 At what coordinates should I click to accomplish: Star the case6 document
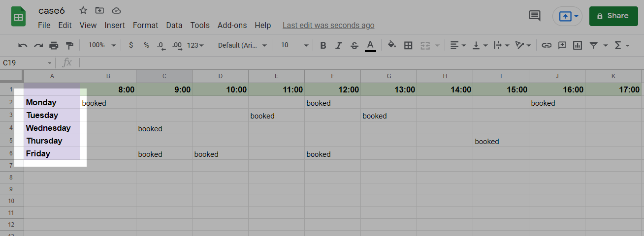click(83, 10)
